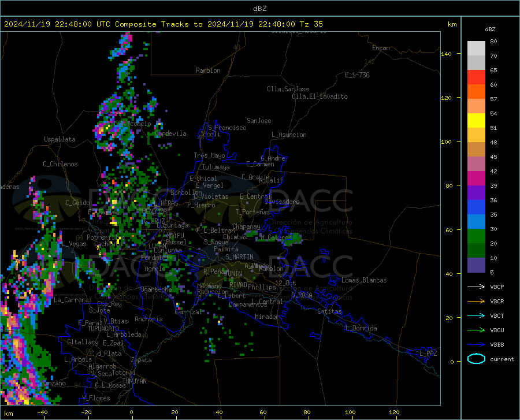
Task: Click the 'Tulumaya' map label
Action: pos(216,167)
